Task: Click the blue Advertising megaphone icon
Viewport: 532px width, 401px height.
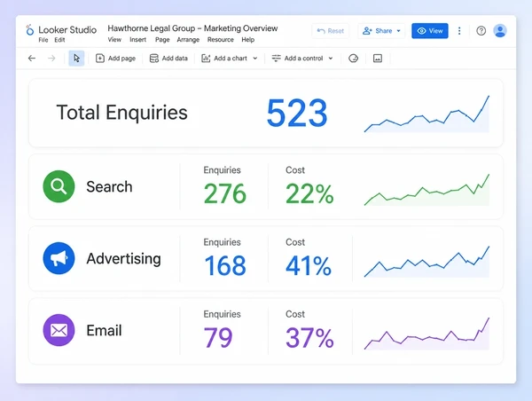Action: [59, 258]
